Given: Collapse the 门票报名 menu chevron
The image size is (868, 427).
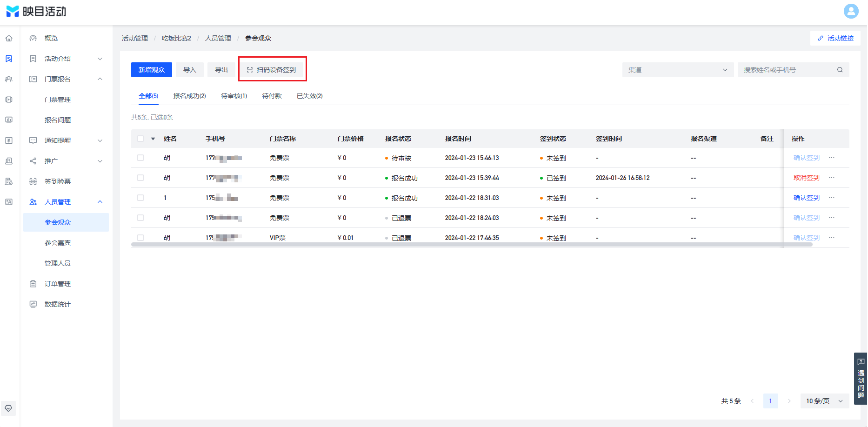Looking at the screenshot, I should 100,79.
